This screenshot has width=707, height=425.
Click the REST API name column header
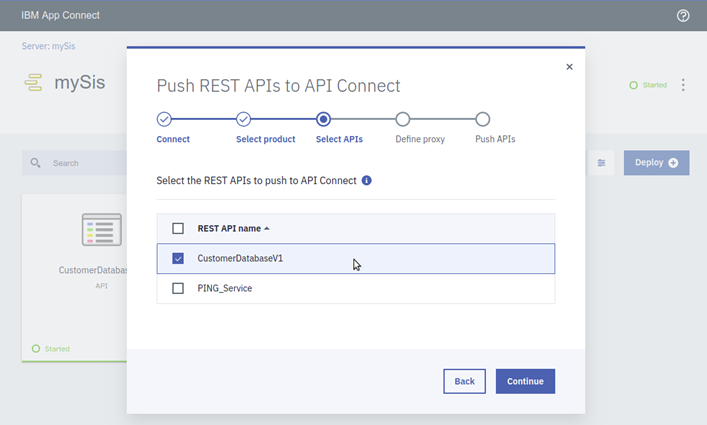click(x=229, y=228)
